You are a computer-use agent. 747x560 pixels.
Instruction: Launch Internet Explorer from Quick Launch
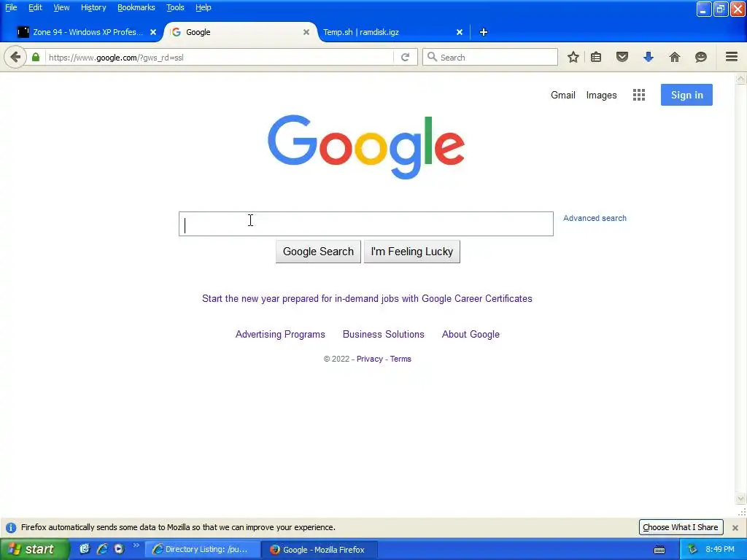(102, 549)
